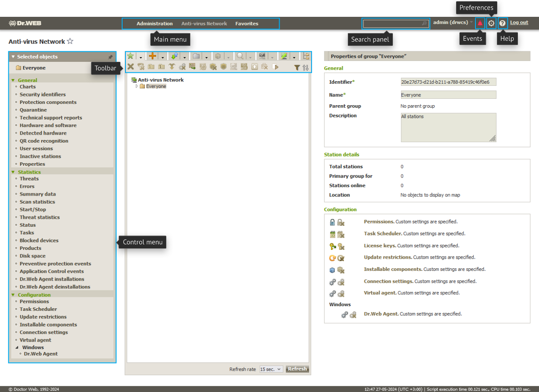Toggle the pin on Selected objects panel
This screenshot has height=392, width=539.
tap(110, 57)
